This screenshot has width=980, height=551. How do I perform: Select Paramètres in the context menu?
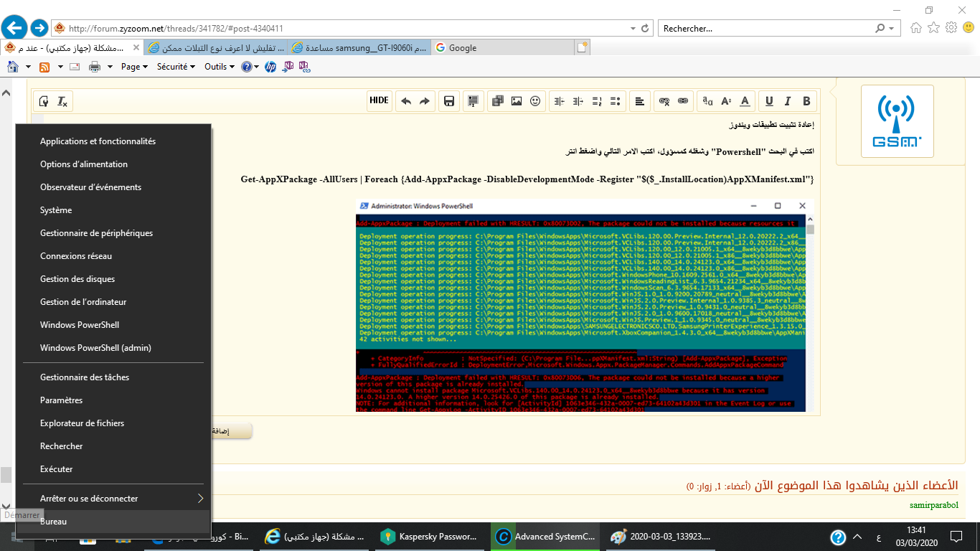pos(113,400)
